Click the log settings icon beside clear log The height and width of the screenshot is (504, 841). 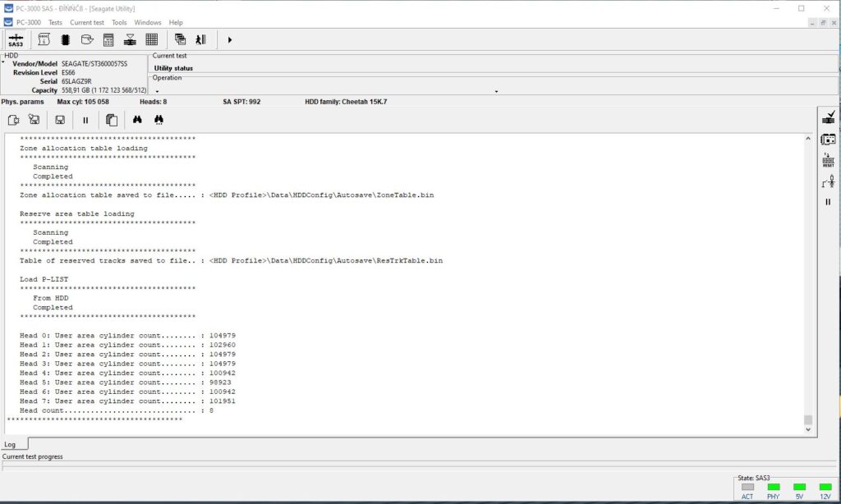pos(34,120)
